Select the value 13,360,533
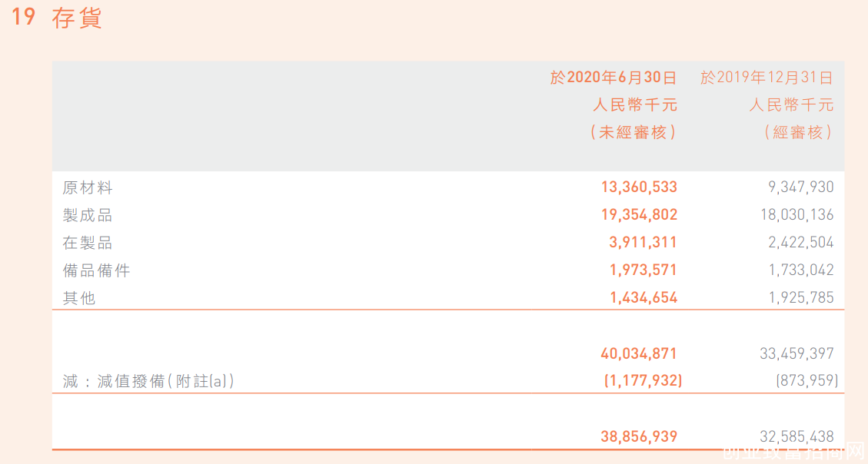 point(640,187)
